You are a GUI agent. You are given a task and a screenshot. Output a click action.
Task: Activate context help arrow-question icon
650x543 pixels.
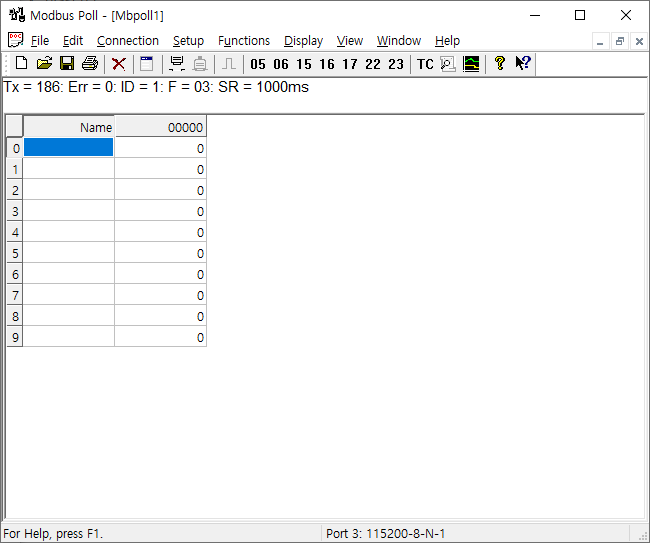[x=523, y=63]
